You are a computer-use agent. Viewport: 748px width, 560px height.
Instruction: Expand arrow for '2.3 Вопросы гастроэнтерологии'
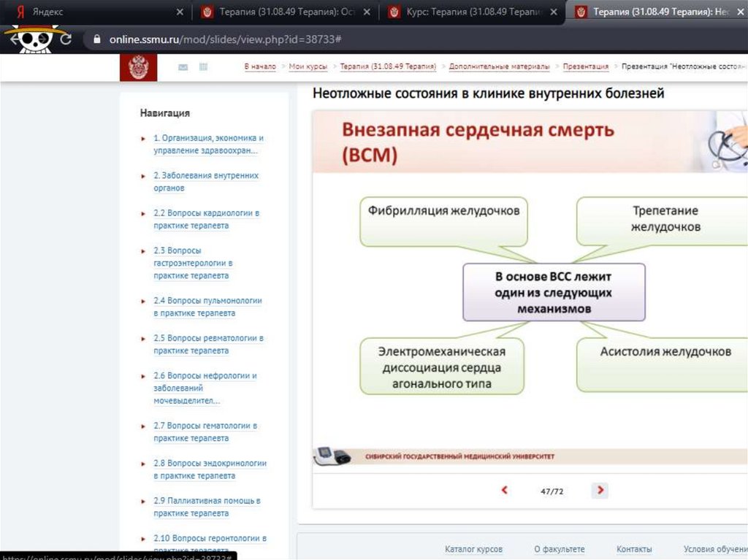[x=143, y=251]
